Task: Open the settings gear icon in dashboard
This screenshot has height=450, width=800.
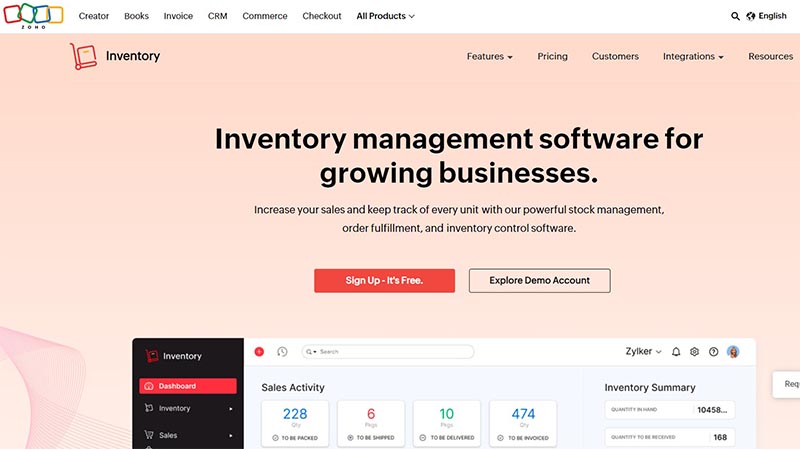Action: (694, 352)
